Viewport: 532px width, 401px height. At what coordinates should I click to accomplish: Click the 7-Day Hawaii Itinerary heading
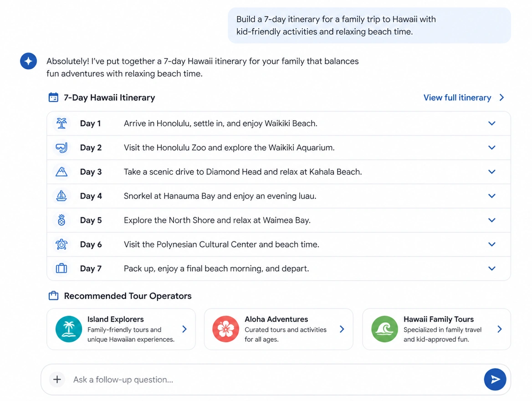(x=109, y=98)
